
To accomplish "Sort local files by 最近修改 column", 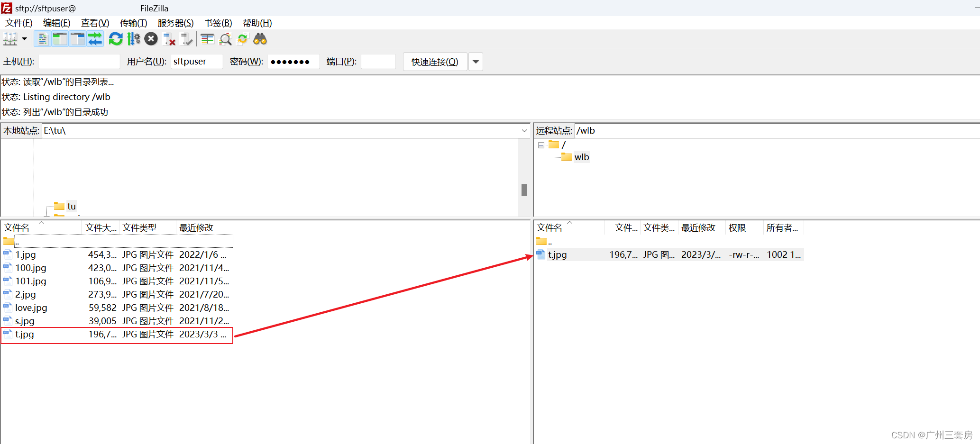I will coord(204,227).
